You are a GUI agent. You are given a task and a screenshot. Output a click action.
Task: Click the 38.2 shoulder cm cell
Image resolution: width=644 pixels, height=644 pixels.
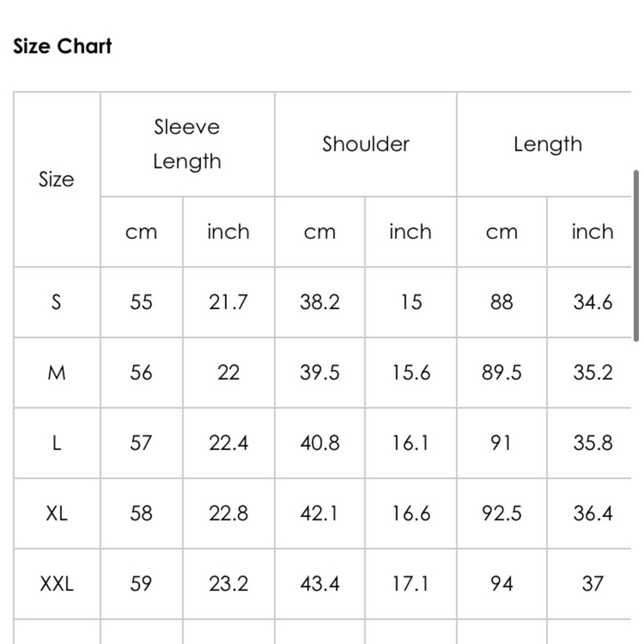319,302
